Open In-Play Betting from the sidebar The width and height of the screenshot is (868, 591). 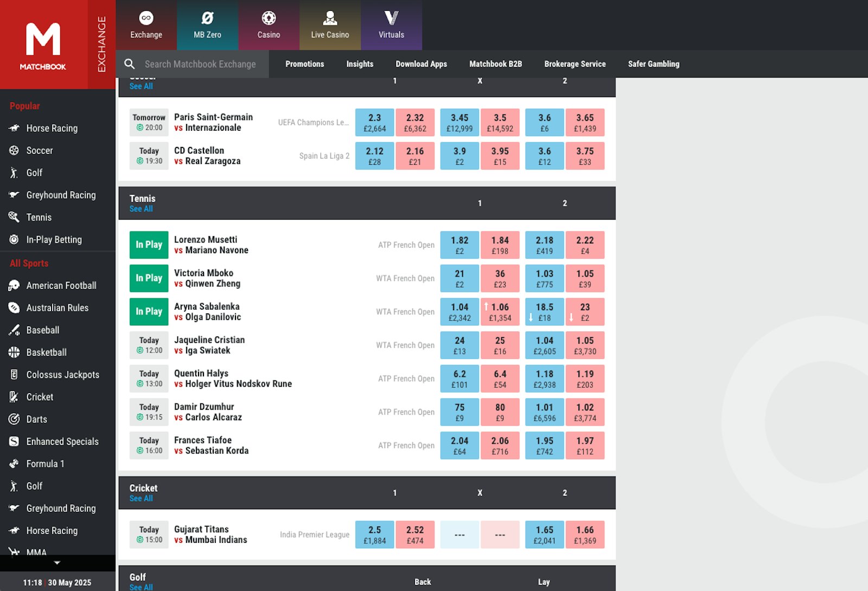click(x=54, y=239)
